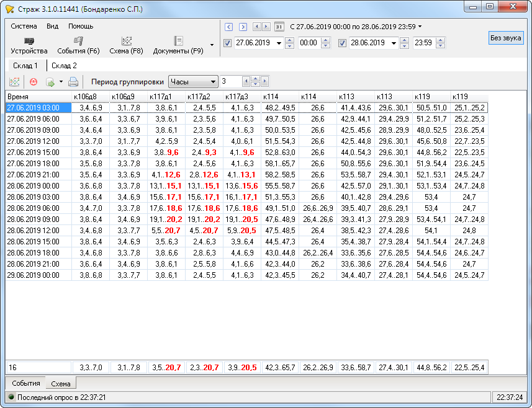
Task: Open the calendar 31 icon
Action: tap(279, 27)
